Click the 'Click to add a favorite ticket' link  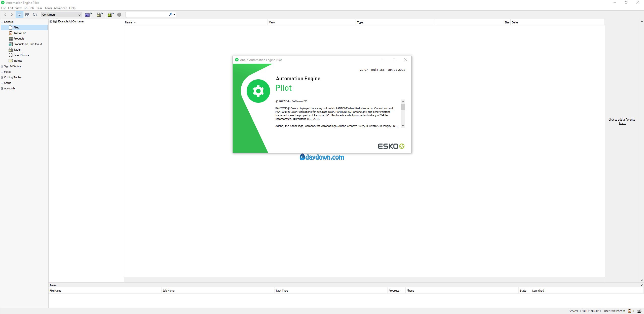tap(622, 121)
